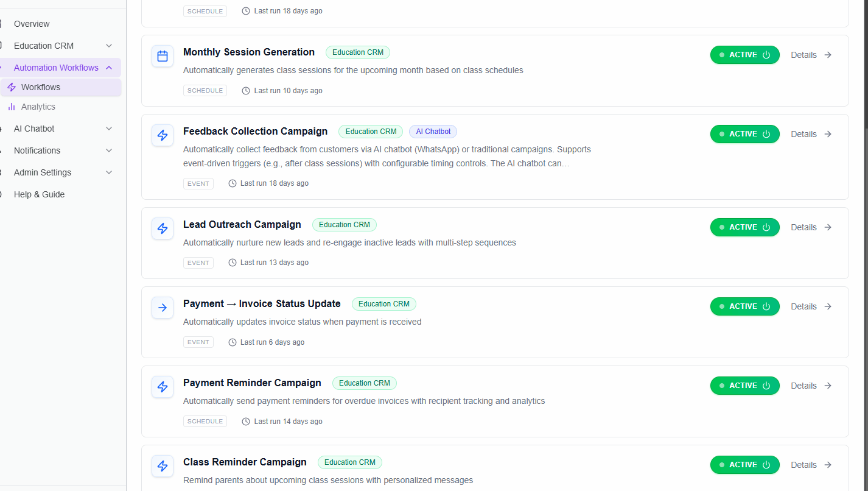Screen dimensions: 868x491
Task: Select the Workflows lightning icon in the sidebar
Action: point(11,87)
